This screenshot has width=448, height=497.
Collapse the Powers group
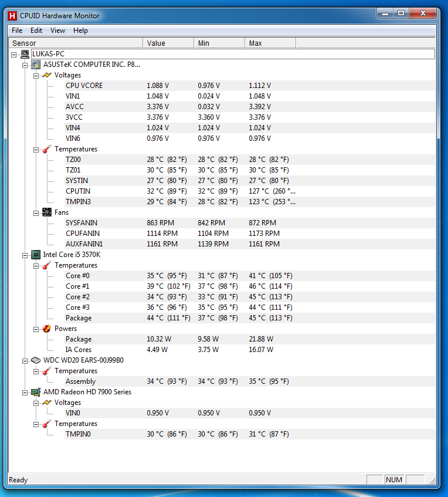(x=36, y=329)
